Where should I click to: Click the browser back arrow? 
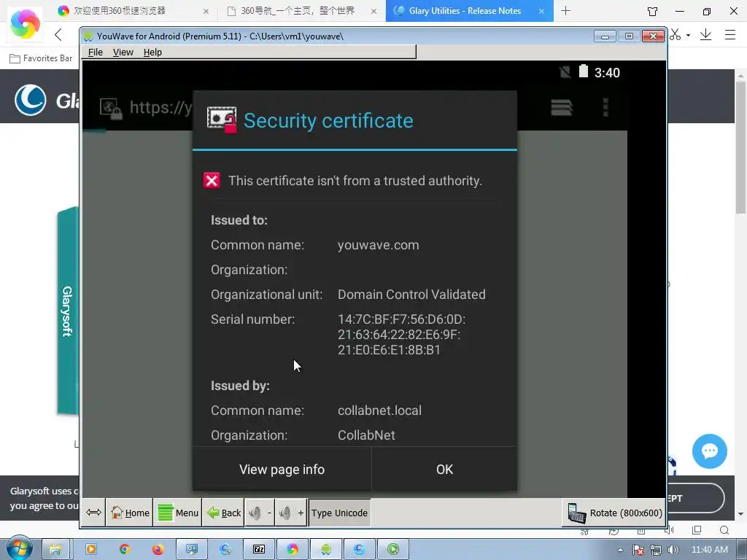(58, 35)
